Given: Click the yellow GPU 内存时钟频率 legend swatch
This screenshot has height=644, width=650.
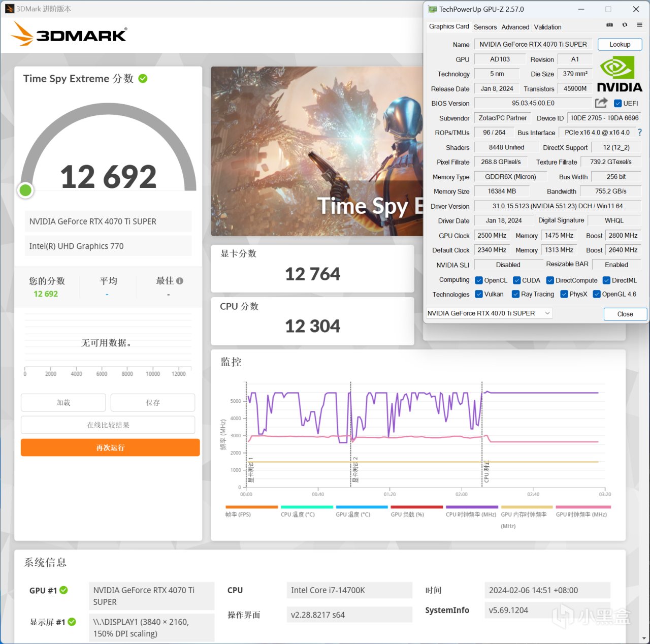Looking at the screenshot, I should [527, 507].
